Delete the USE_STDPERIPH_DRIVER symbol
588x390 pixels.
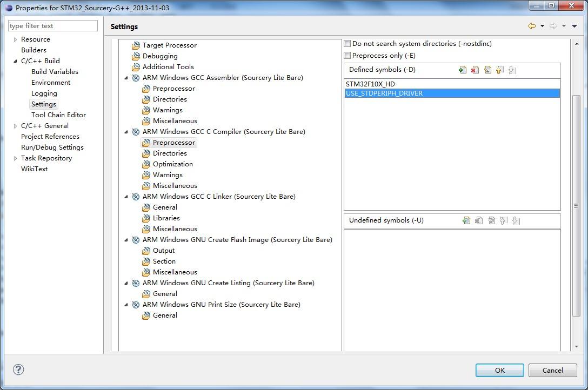[475, 69]
